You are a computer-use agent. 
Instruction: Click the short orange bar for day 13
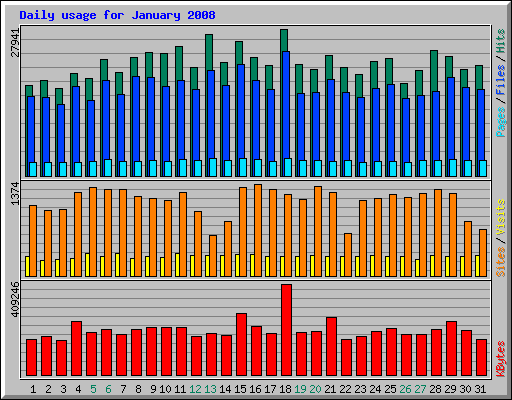coord(213,256)
